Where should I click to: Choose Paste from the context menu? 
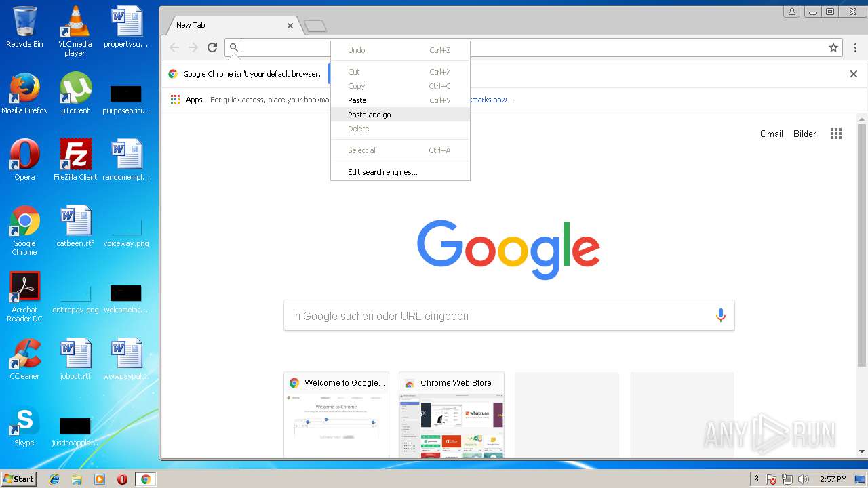(x=400, y=100)
